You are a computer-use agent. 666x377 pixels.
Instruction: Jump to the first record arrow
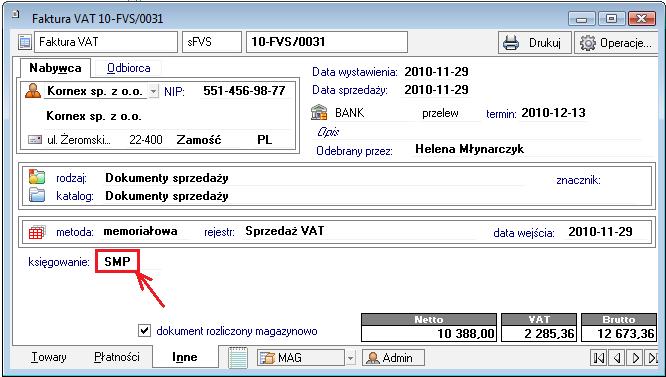click(x=599, y=358)
